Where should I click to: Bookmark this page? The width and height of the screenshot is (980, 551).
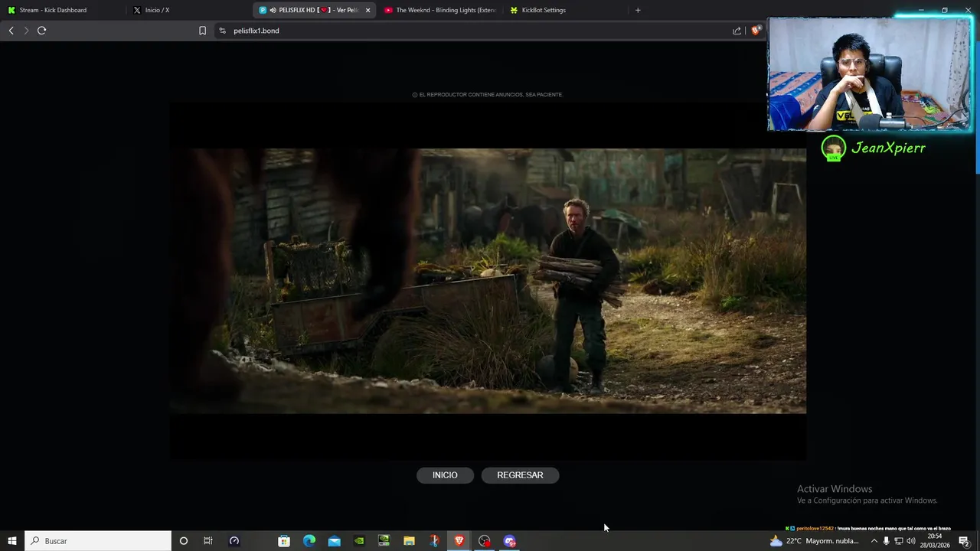pos(202,31)
